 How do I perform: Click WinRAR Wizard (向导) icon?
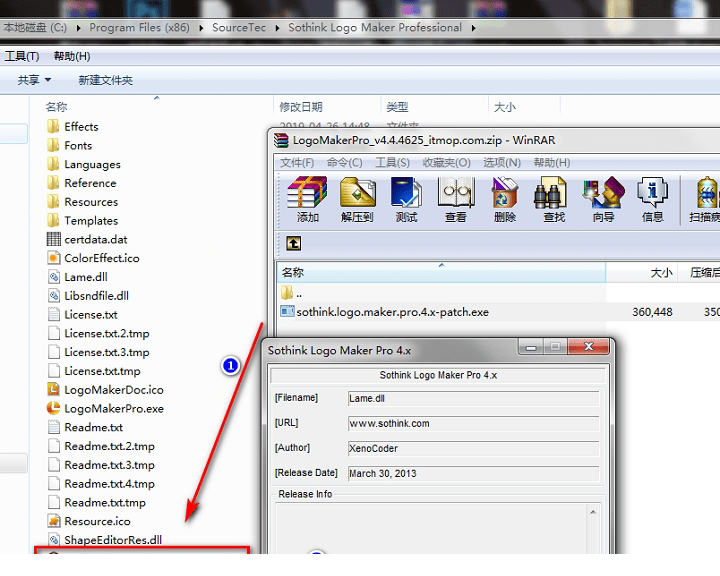pos(603,199)
